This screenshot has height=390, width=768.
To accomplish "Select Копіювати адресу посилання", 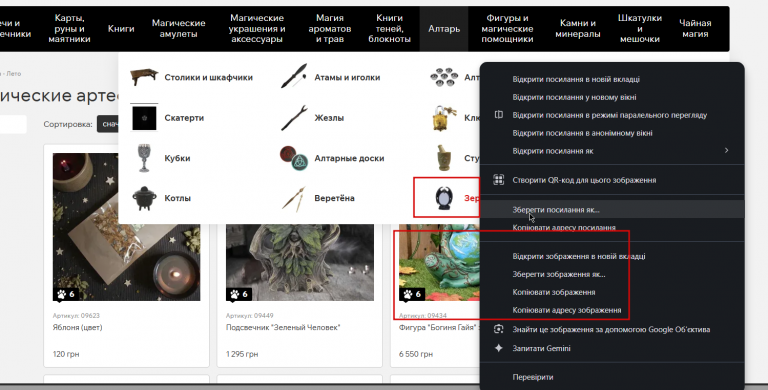I will click(564, 228).
